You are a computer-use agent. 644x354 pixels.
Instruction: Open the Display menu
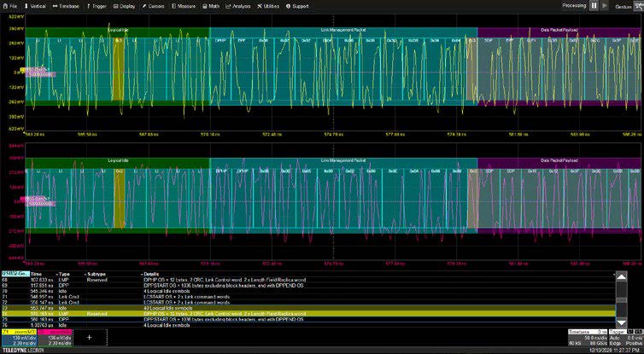click(x=125, y=5)
